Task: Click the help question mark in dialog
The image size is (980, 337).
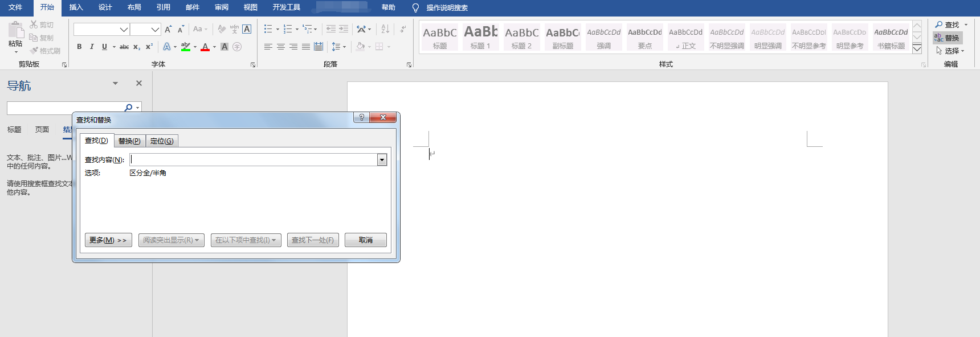Action: point(361,117)
